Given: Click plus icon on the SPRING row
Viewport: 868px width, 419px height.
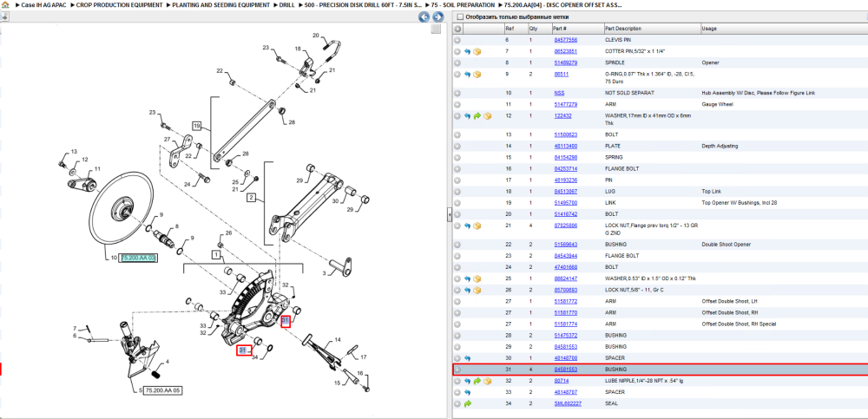Looking at the screenshot, I should pos(457,158).
